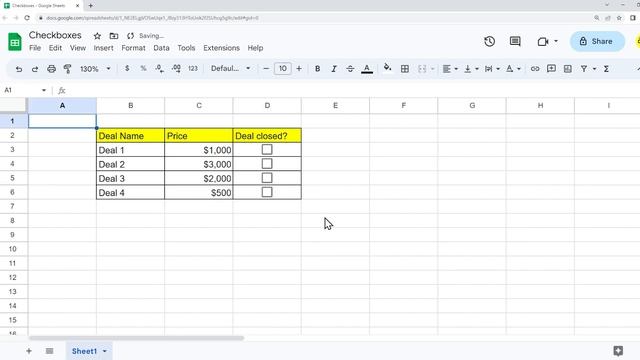Viewport: 640px width, 360px height.
Task: Open the View menu
Action: [78, 48]
